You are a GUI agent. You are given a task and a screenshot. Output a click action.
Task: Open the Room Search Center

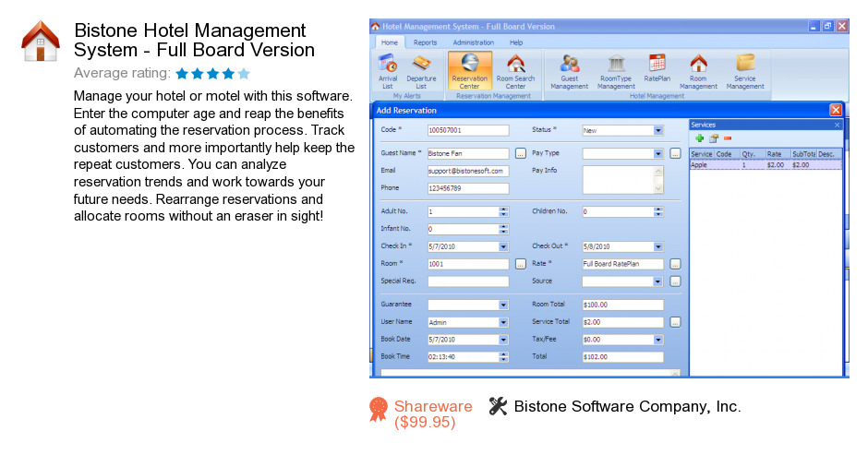[515, 72]
